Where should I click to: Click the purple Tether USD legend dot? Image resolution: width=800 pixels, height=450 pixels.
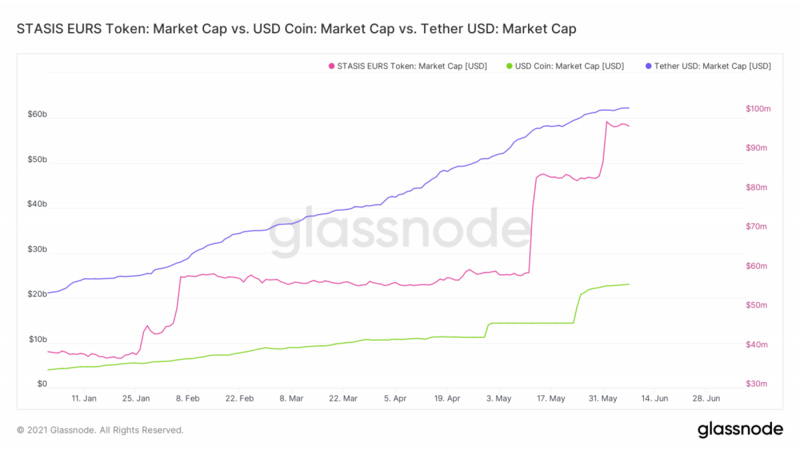(647, 66)
